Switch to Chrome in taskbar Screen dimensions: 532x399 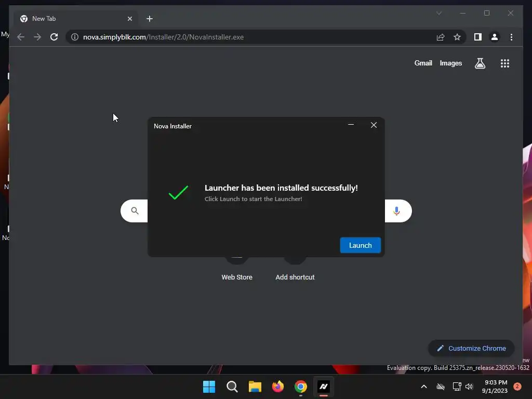point(301,387)
